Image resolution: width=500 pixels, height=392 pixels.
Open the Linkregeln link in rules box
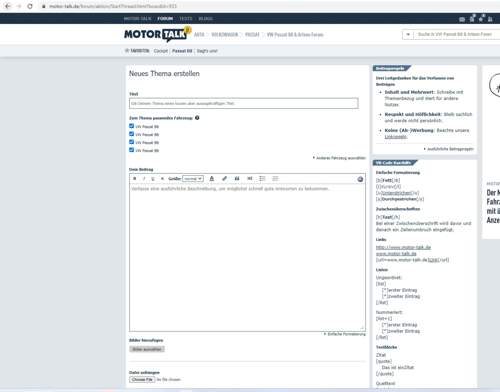click(396, 136)
